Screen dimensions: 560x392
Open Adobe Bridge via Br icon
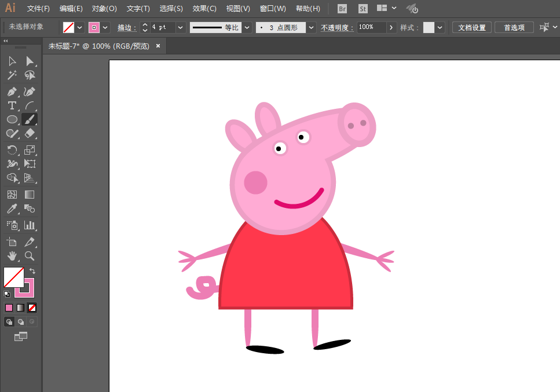point(342,9)
